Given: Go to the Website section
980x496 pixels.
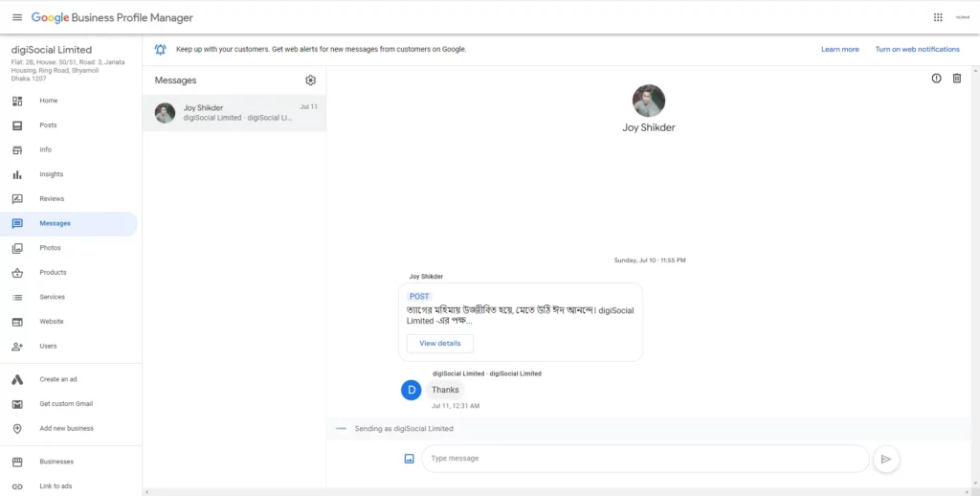Looking at the screenshot, I should (69, 322).
